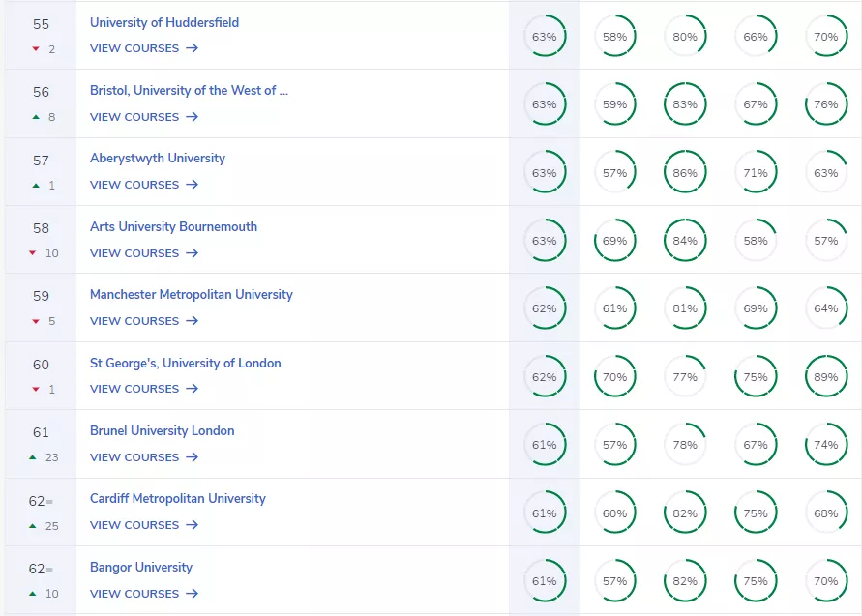Open the Bangor University page

pos(140,568)
